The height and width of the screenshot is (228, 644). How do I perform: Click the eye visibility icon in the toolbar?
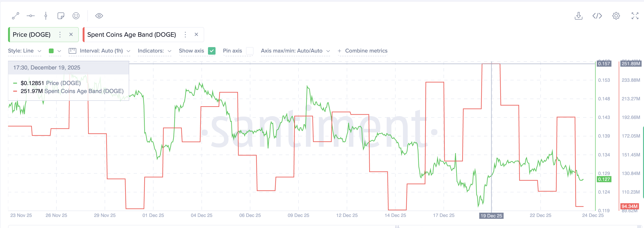pyautogui.click(x=99, y=16)
